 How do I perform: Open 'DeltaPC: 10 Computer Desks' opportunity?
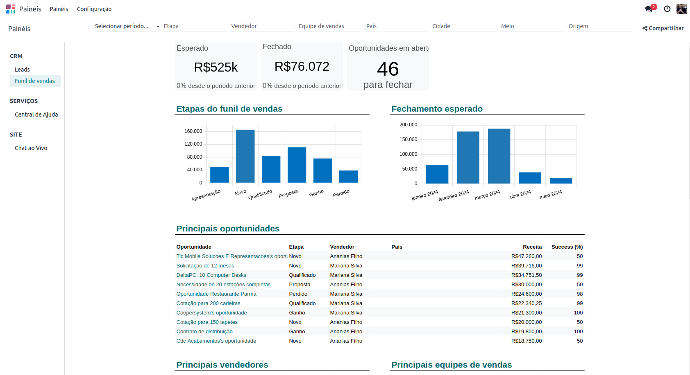[211, 275]
